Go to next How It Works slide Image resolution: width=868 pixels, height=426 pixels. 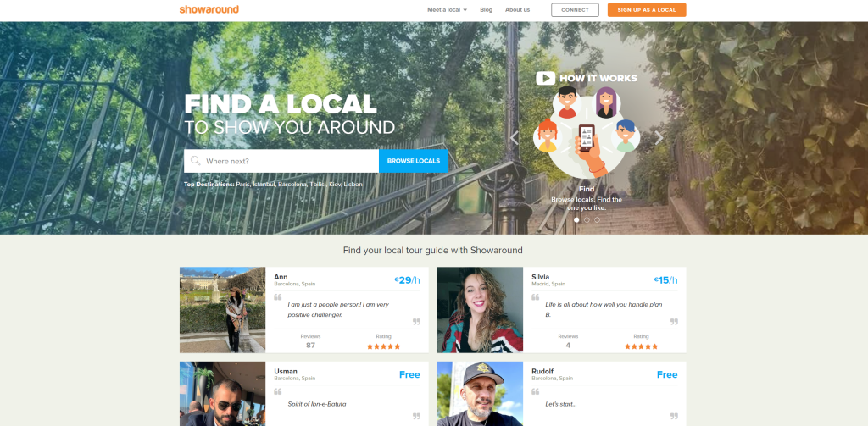pos(659,138)
